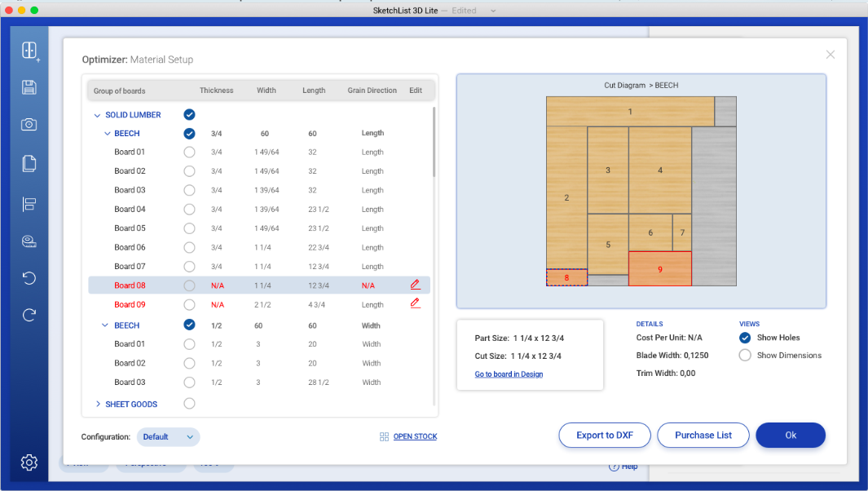Open the window title Edited dropdown arrow

tap(492, 11)
